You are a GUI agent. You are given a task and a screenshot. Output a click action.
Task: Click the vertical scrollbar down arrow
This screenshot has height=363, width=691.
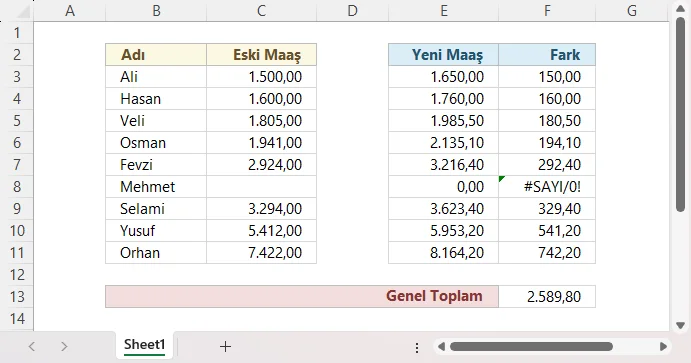[x=680, y=326]
